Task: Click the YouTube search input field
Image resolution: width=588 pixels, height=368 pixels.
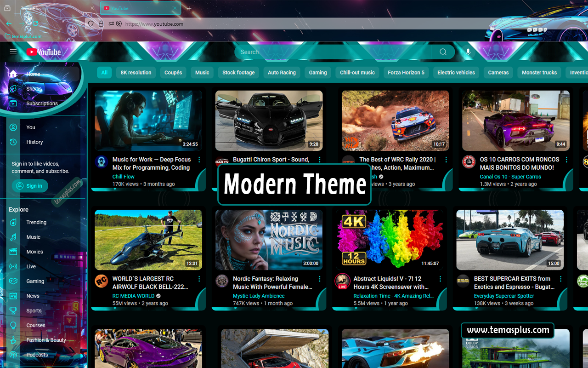Action: pos(334,52)
